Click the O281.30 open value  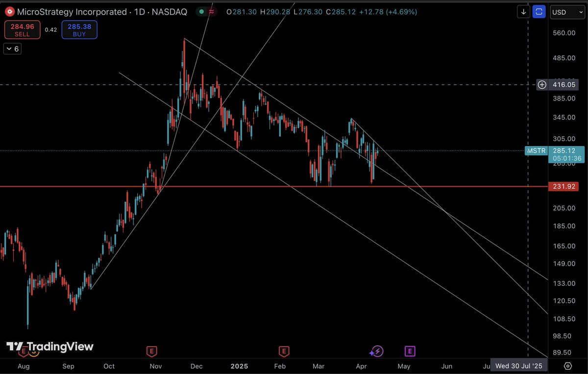242,12
